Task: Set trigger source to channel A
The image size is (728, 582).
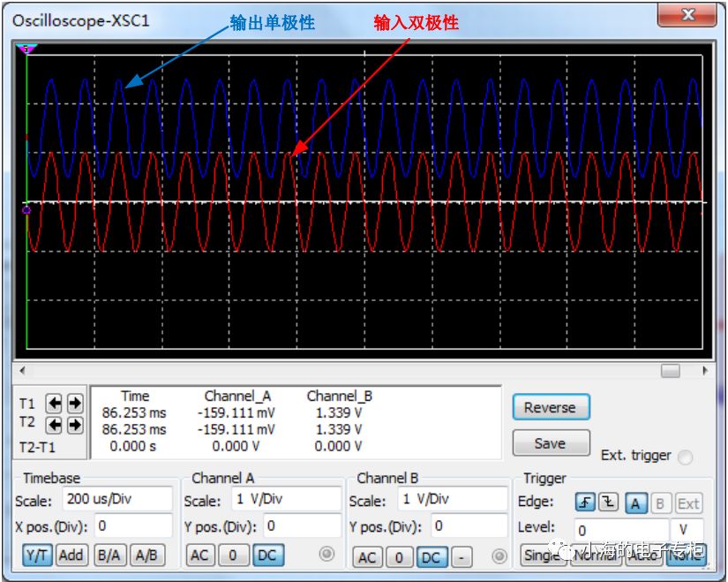Action: point(634,503)
